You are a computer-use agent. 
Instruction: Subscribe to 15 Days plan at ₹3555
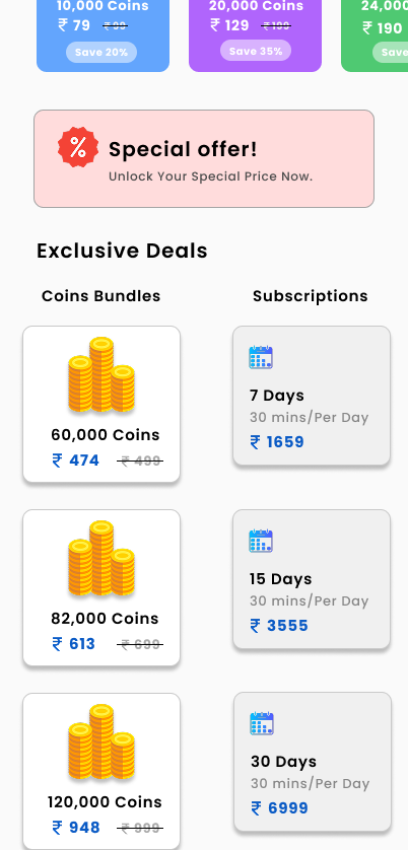[x=312, y=579]
